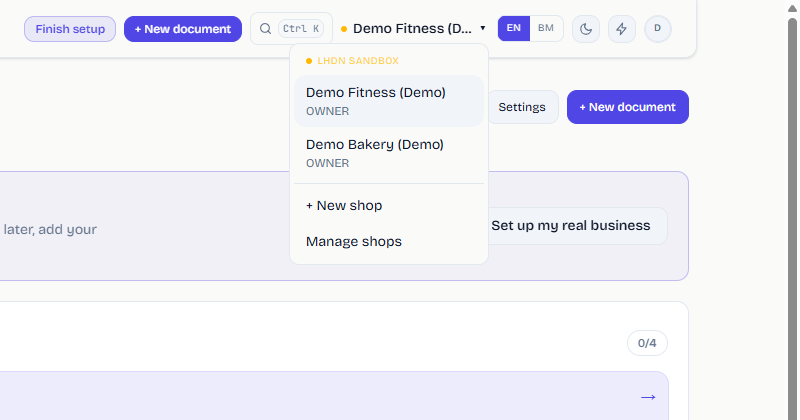
Task: Open the Settings button
Action: tap(522, 107)
